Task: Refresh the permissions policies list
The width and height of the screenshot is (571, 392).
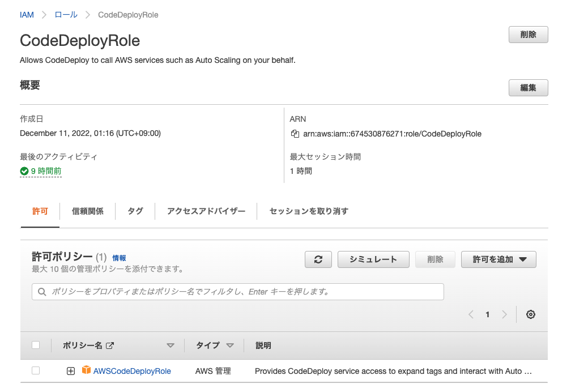Action: (318, 259)
